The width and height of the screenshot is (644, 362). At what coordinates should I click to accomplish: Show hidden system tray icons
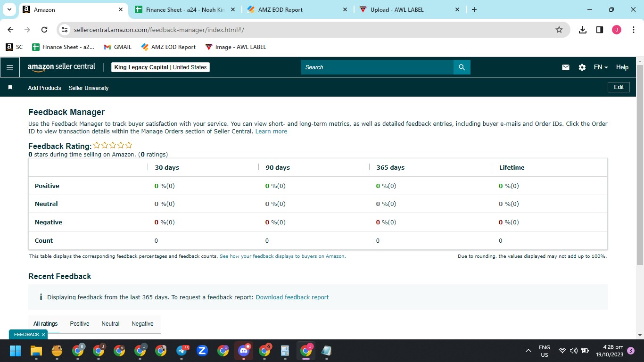[528, 351]
